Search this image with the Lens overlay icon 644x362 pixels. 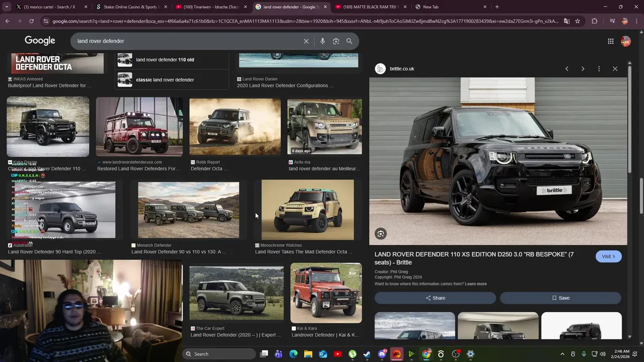pyautogui.click(x=381, y=233)
